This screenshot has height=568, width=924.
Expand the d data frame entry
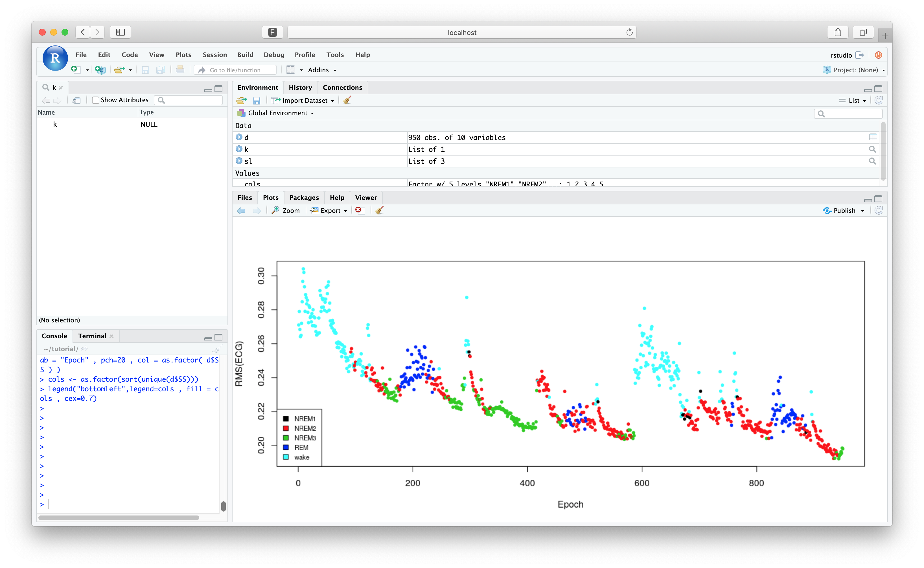coord(239,137)
